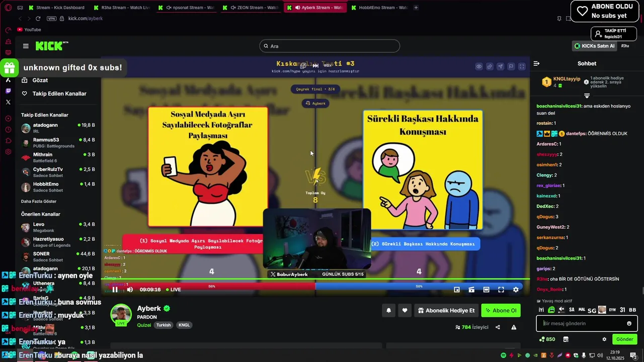Switch to the ZEON Stream tab

coord(251,8)
